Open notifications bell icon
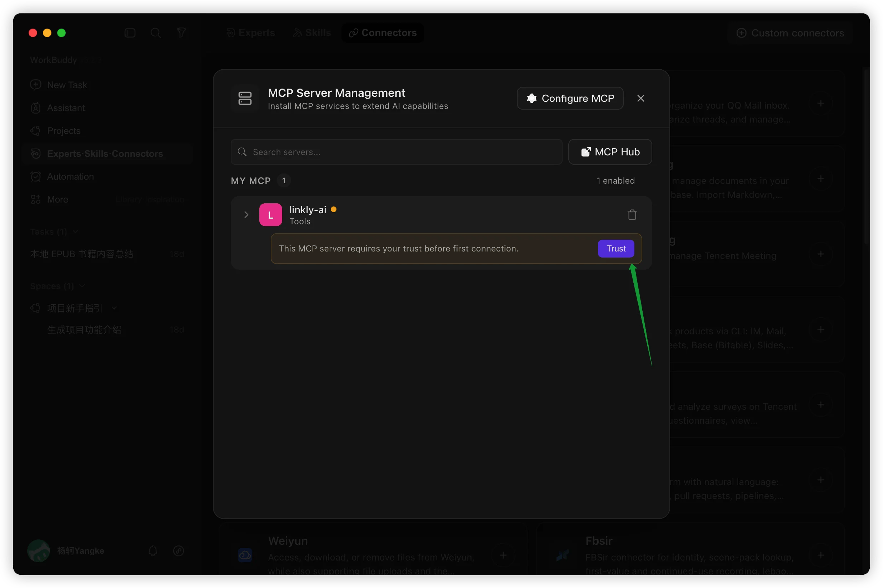Viewport: 883px width, 588px height. 153,551
